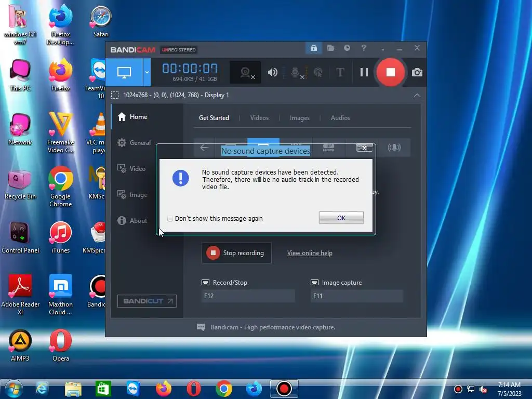This screenshot has width=532, height=399.
Task: Click the Image capture hotkey field F11
Action: (x=356, y=296)
